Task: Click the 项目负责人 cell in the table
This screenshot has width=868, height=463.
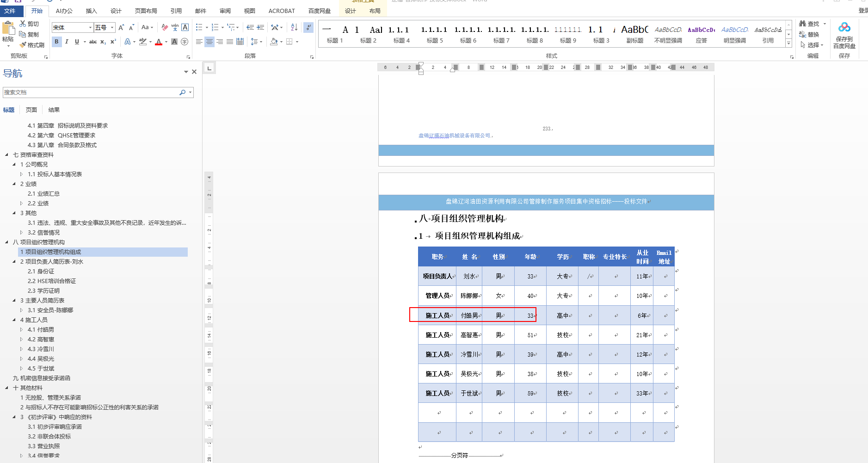Action: tap(437, 276)
